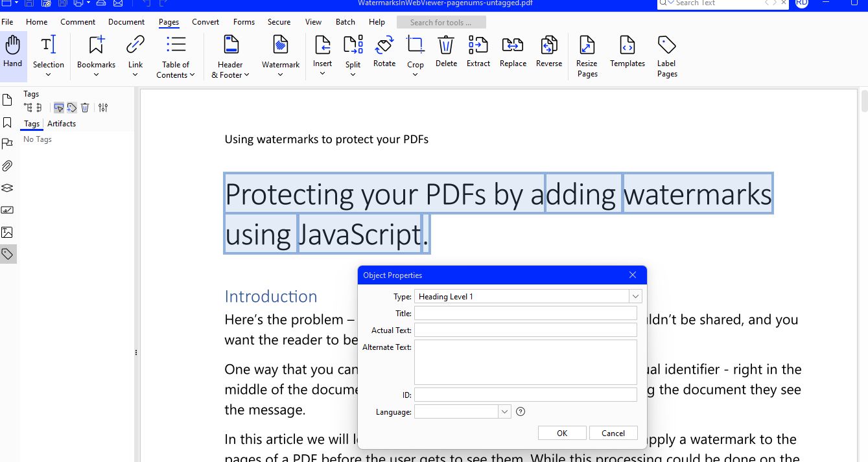Toggle the tag selection pointer tool
868x462 pixels.
[x=59, y=108]
